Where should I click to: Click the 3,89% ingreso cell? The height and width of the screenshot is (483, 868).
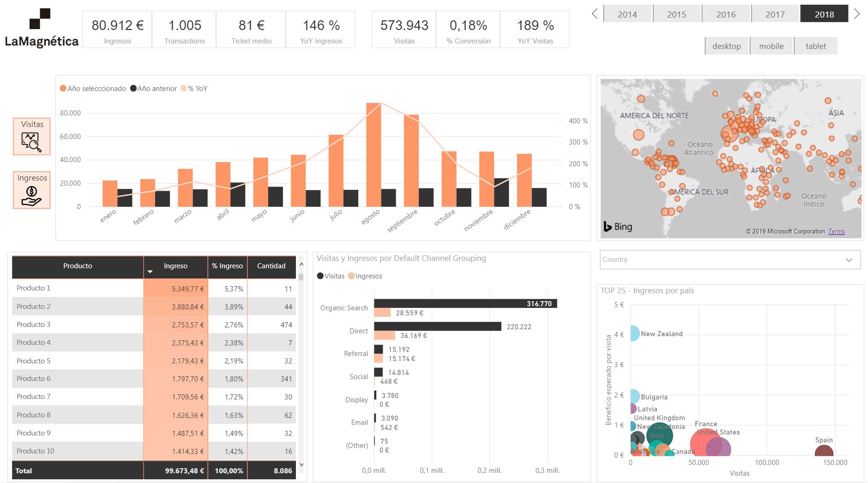click(x=228, y=307)
